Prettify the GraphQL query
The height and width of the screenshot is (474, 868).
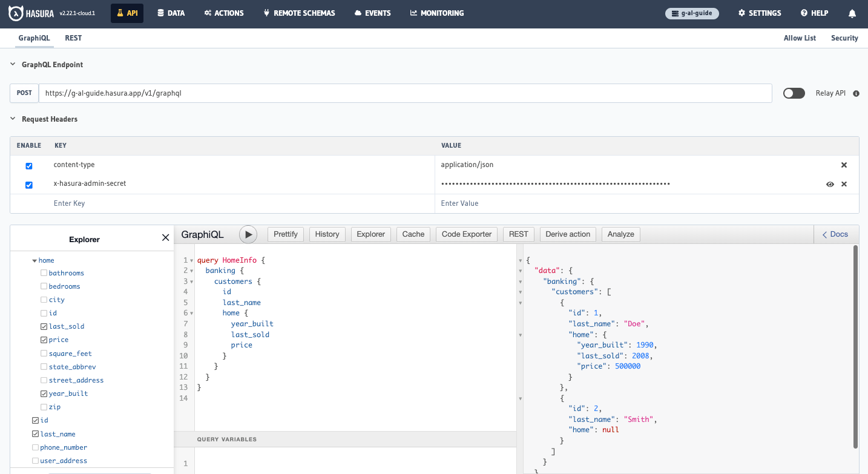pos(285,234)
